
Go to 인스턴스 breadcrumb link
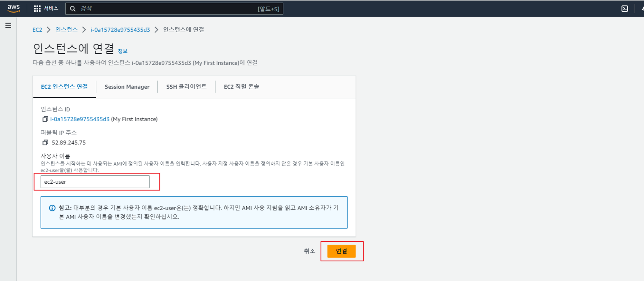point(67,30)
